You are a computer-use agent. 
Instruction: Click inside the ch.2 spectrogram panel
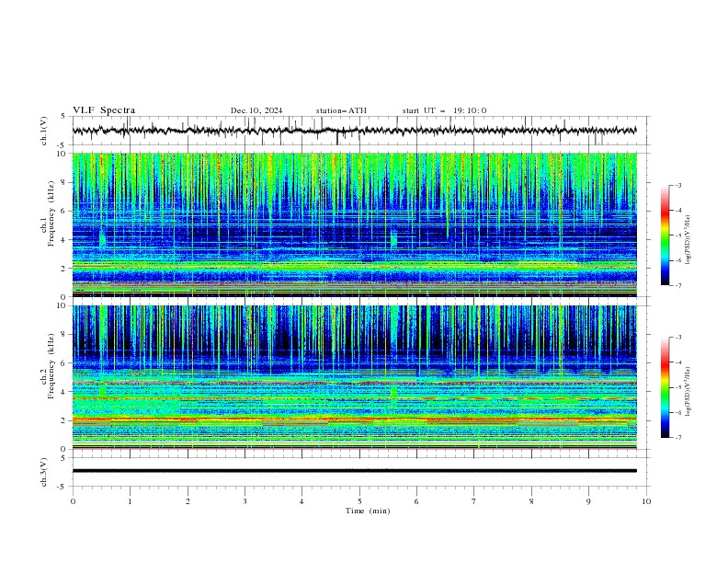pyautogui.click(x=354, y=377)
